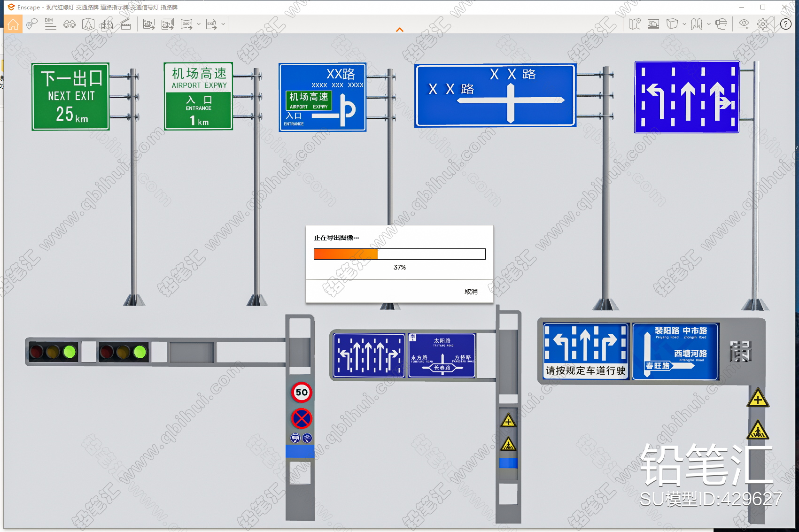Viewport: 799px width, 532px height.
Task: Click the Screenshot export icon
Action: 149,24
